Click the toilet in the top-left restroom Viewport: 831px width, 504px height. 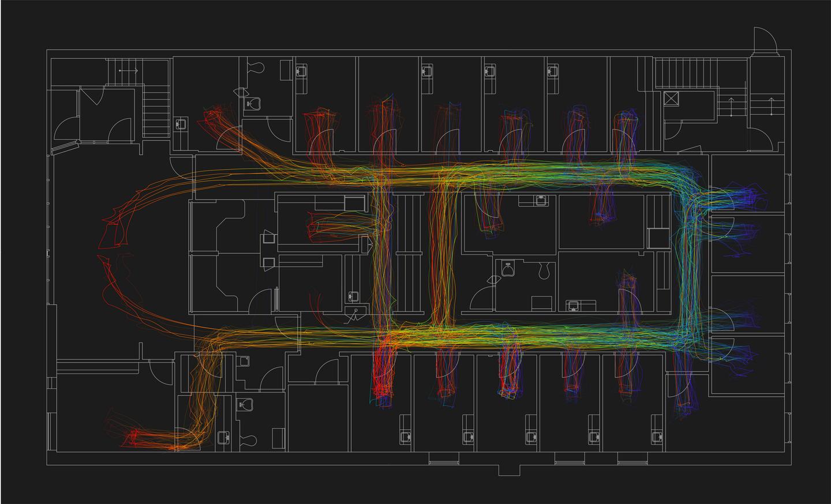256,69
